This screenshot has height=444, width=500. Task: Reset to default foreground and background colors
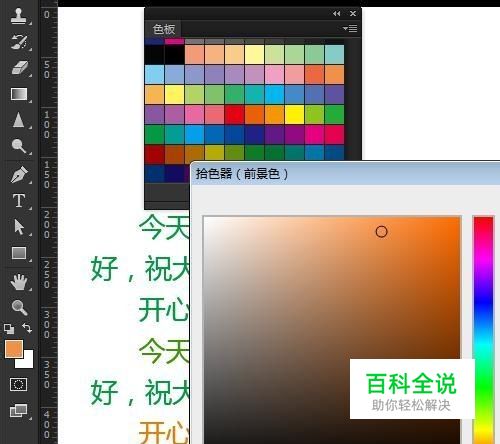tap(9, 329)
